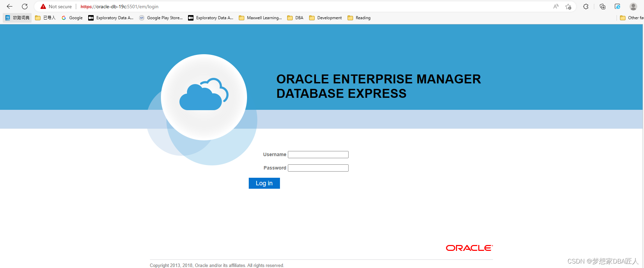Open the second Exploratory Data A... bookmark
The image size is (644, 268).
point(211,18)
